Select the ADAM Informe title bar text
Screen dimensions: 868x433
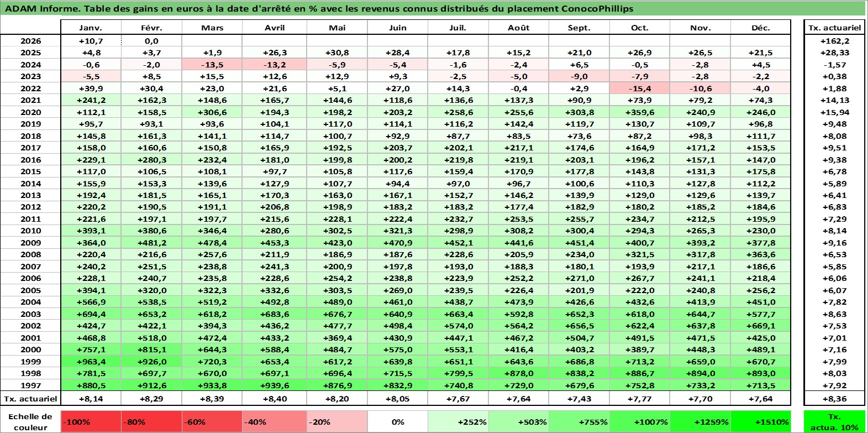click(319, 8)
